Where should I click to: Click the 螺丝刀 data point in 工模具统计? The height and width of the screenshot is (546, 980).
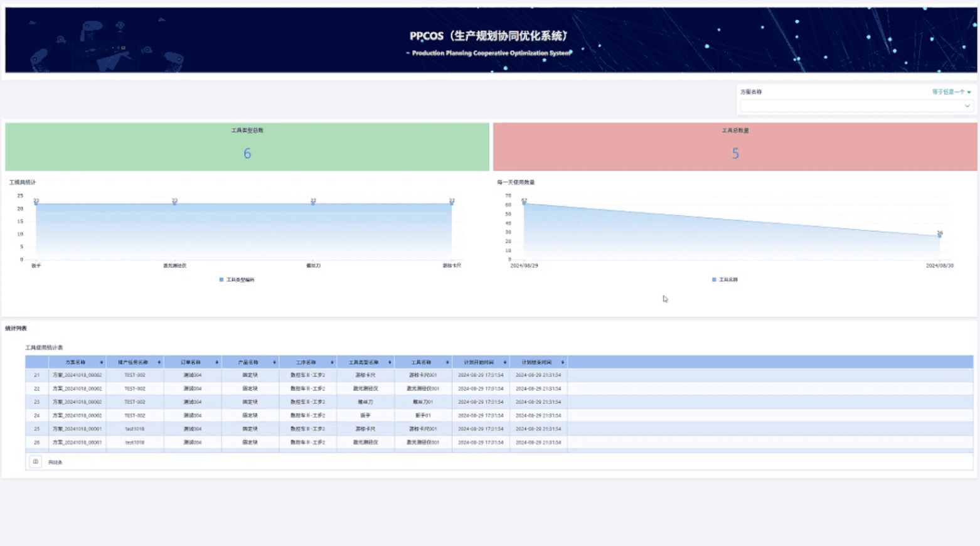313,203
